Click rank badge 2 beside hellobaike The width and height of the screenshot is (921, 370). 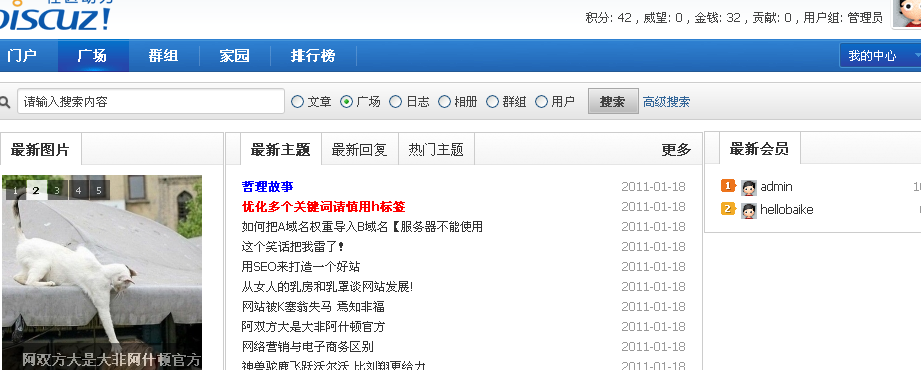coord(728,209)
